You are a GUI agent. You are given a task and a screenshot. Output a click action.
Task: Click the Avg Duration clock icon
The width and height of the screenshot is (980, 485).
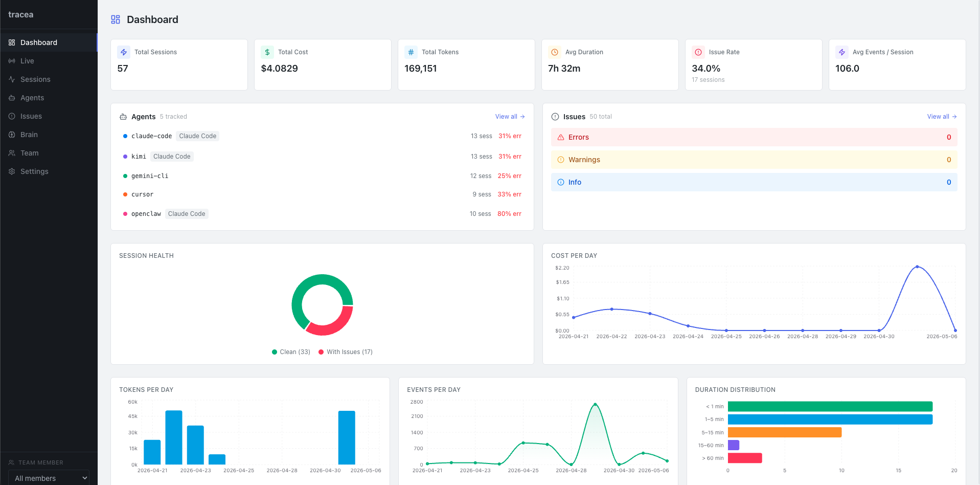coord(555,52)
